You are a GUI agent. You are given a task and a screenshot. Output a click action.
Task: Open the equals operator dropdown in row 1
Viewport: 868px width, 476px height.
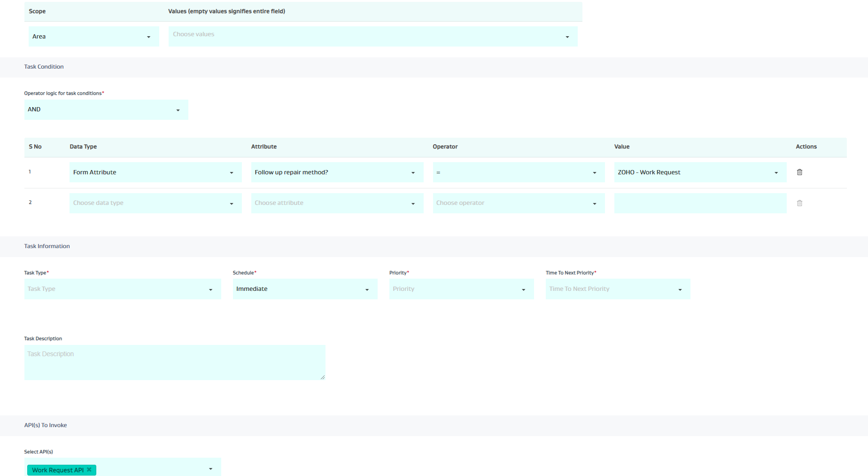tap(518, 172)
